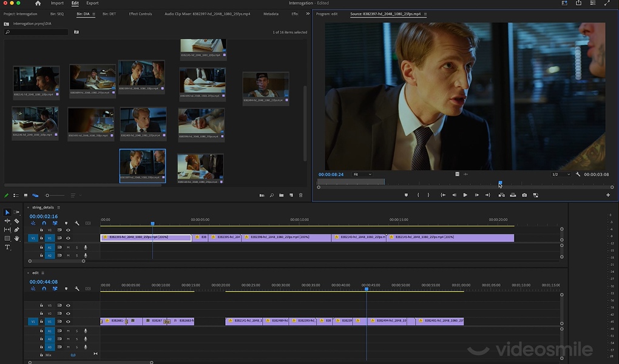This screenshot has width=619, height=364.
Task: Click Automate to Sequence in bin
Action: pos(262,195)
